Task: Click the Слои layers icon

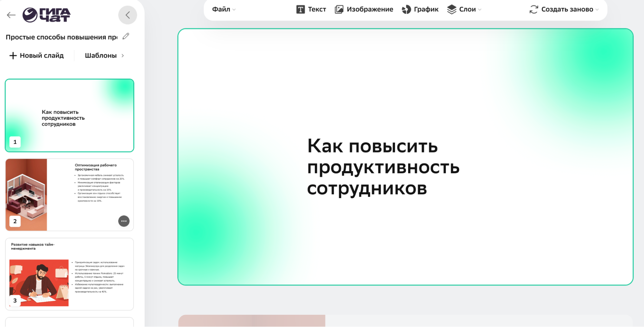Action: pos(452,9)
